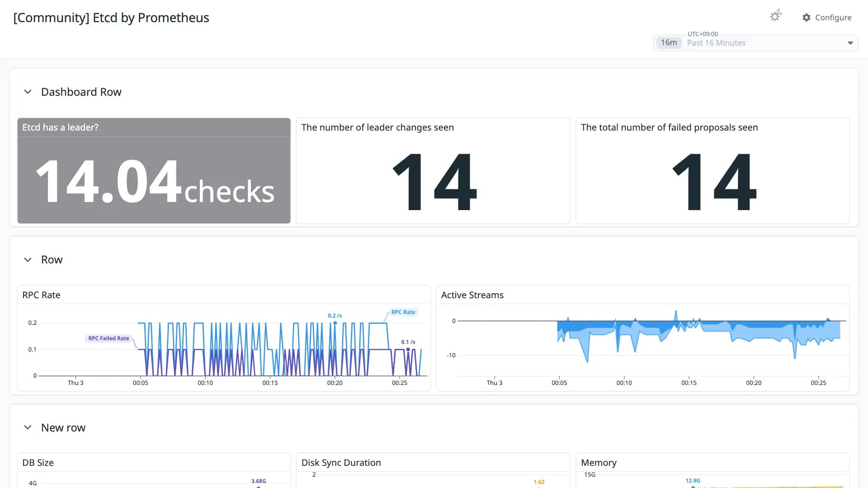The image size is (868, 488).
Task: Click the Disk Sync Duration widget title
Action: (x=341, y=463)
